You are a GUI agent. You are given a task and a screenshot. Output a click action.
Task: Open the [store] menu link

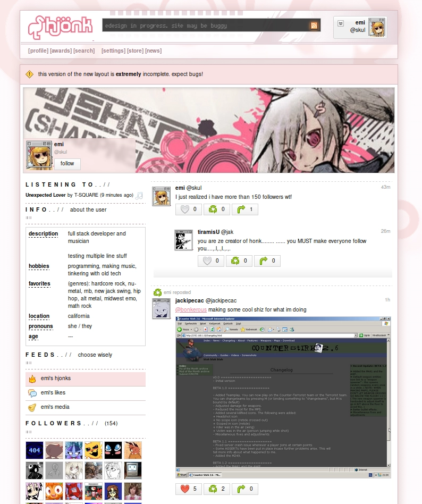136,51
